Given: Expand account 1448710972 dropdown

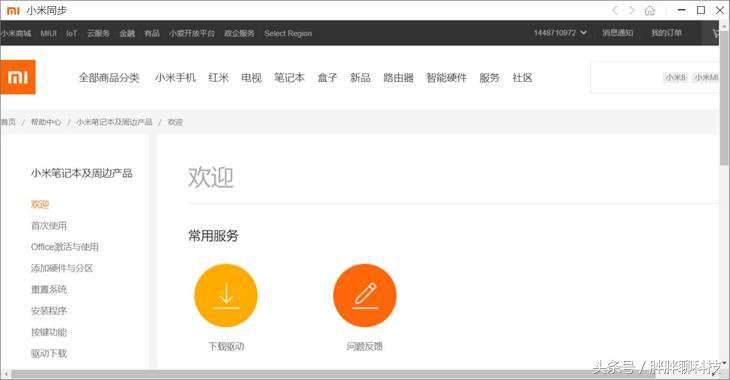Looking at the screenshot, I should (560, 33).
